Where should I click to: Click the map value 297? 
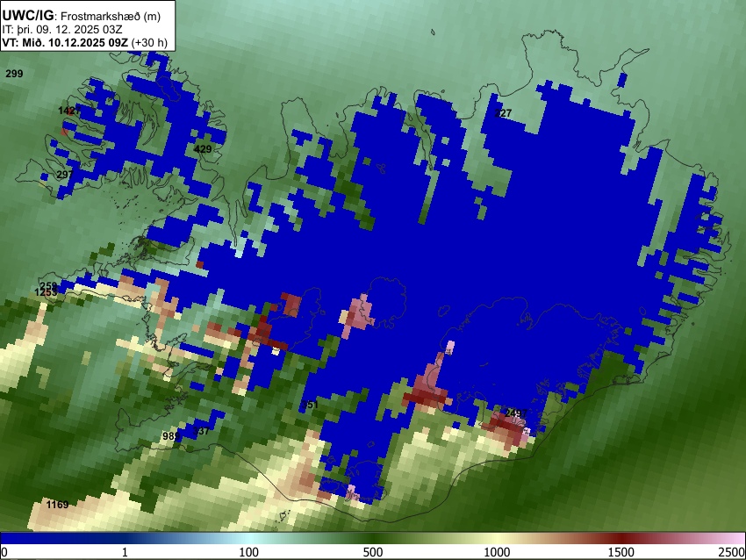[x=65, y=174]
